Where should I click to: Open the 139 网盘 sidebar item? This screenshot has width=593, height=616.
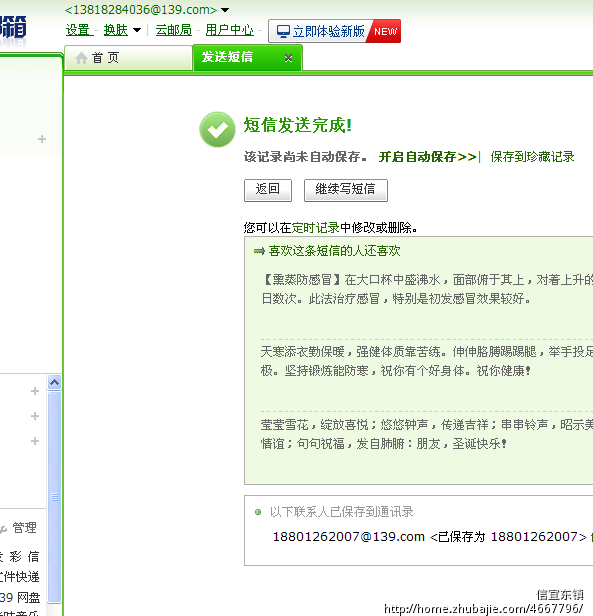pyautogui.click(x=20, y=598)
